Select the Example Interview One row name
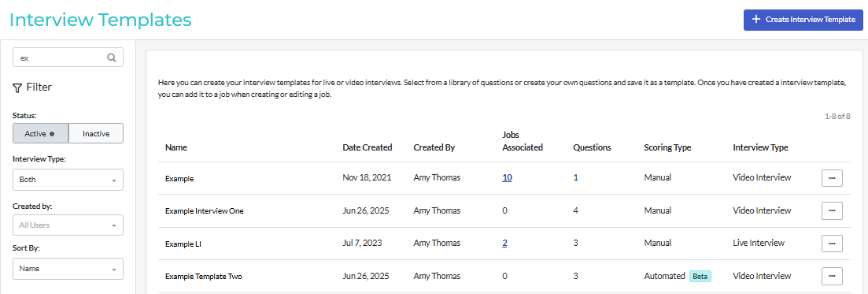 [205, 210]
